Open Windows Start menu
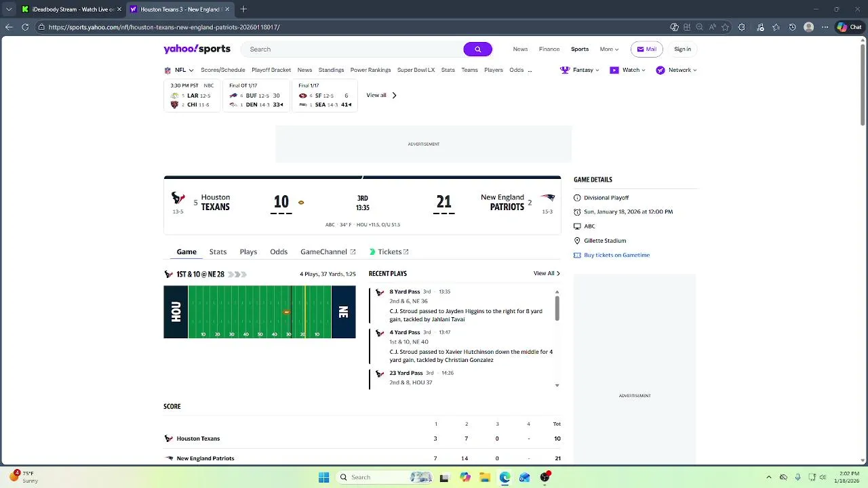This screenshot has width=868, height=488. tap(323, 477)
